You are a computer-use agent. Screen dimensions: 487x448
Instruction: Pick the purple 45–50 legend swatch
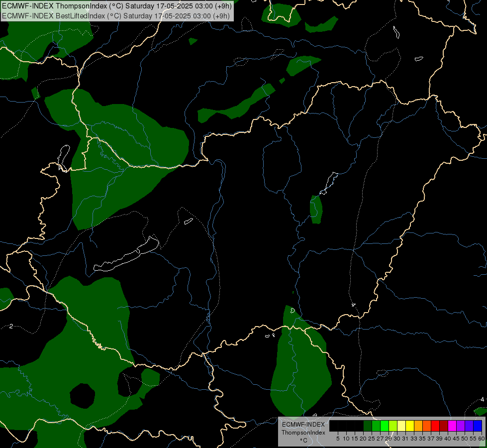(x=461, y=426)
